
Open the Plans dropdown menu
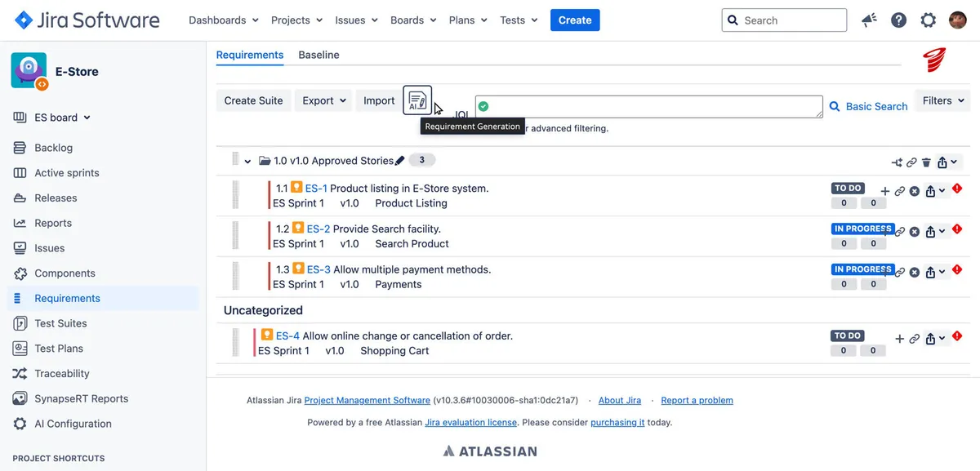469,20
